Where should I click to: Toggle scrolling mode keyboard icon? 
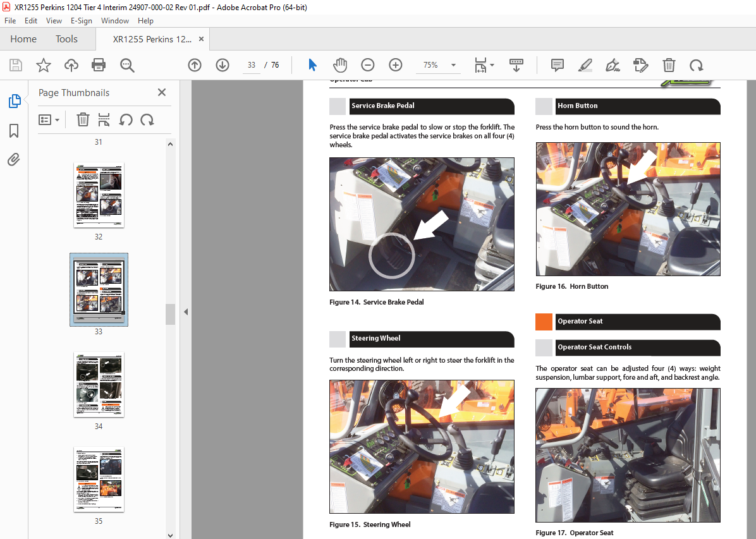(x=516, y=65)
